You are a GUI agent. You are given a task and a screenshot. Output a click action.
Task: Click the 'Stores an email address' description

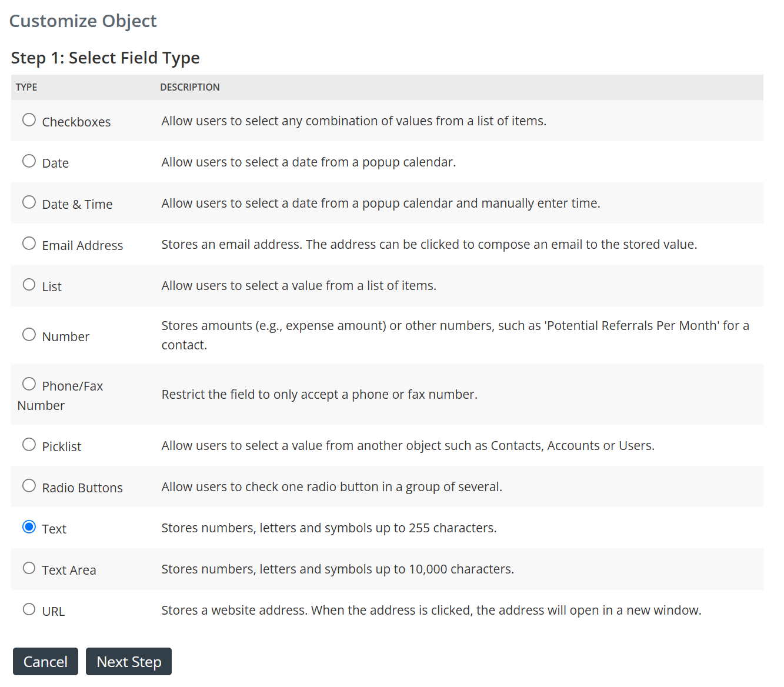pyautogui.click(x=429, y=244)
